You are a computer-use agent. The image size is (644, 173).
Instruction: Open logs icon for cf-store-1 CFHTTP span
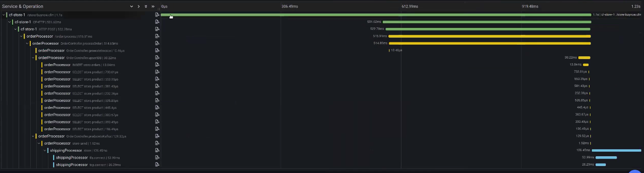pos(157,22)
